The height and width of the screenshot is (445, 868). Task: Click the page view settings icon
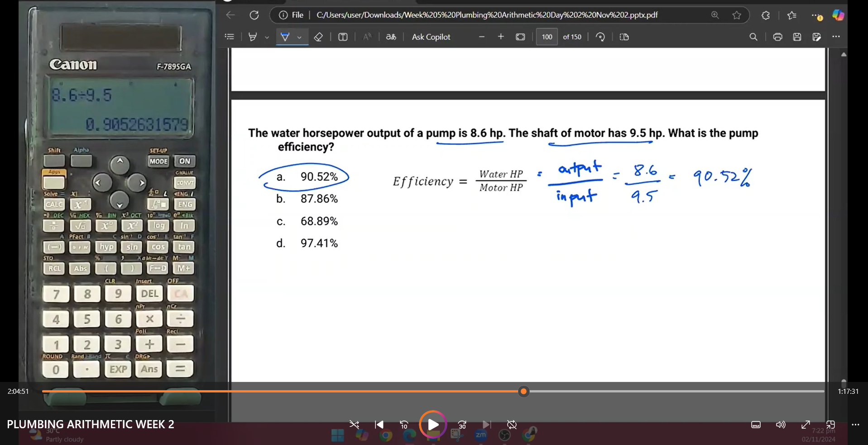point(624,37)
